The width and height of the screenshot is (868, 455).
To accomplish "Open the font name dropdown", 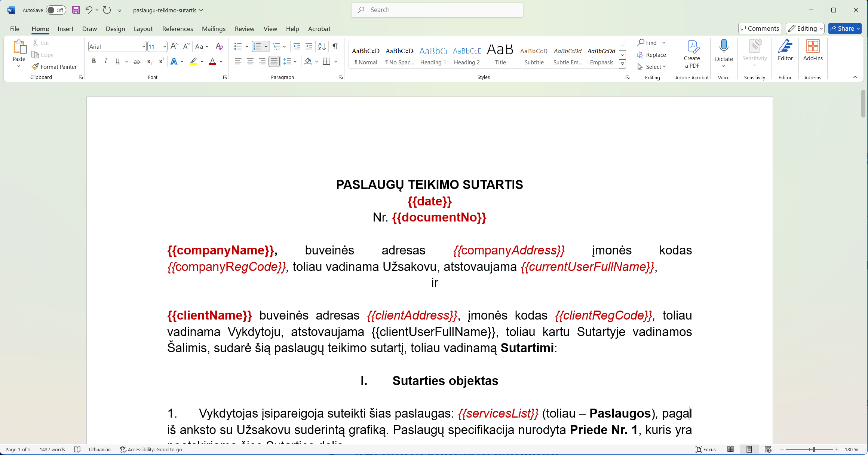I will 143,47.
